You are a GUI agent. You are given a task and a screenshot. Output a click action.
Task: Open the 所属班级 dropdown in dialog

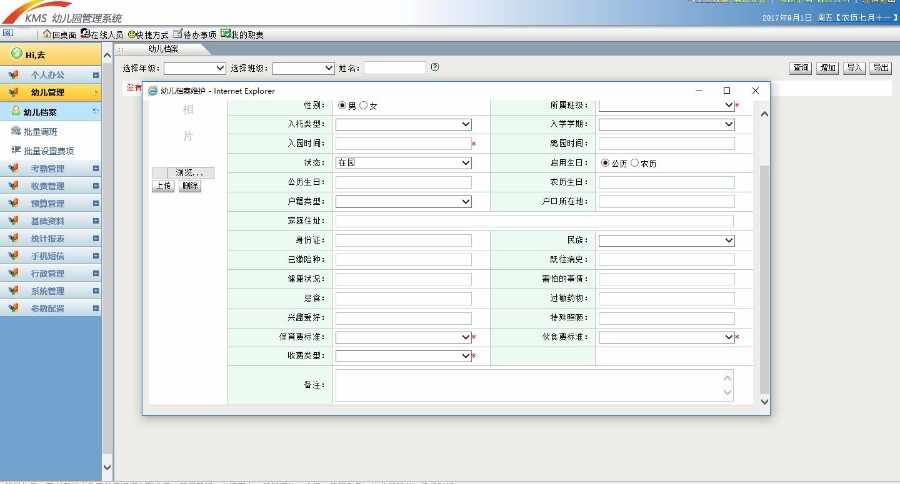(x=666, y=105)
